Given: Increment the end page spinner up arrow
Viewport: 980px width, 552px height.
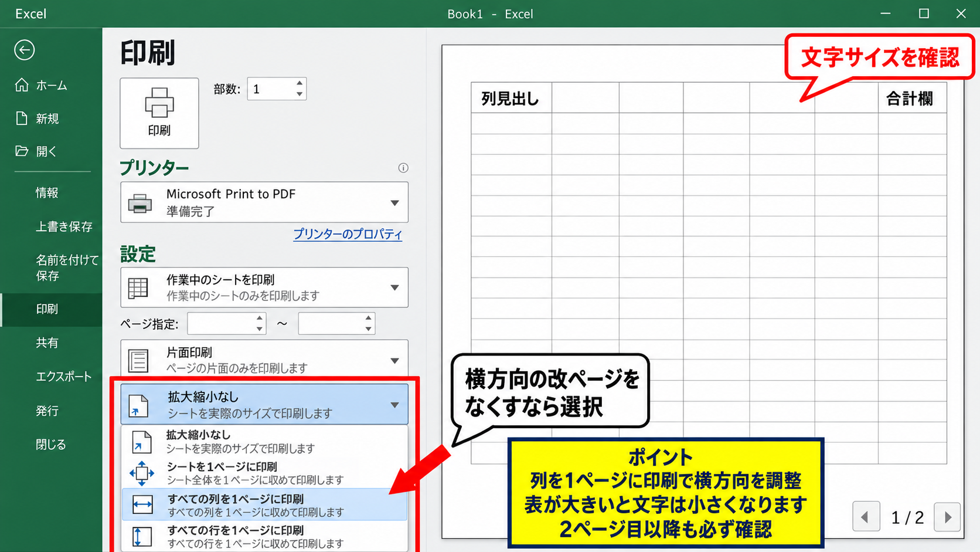Looking at the screenshot, I should [369, 318].
